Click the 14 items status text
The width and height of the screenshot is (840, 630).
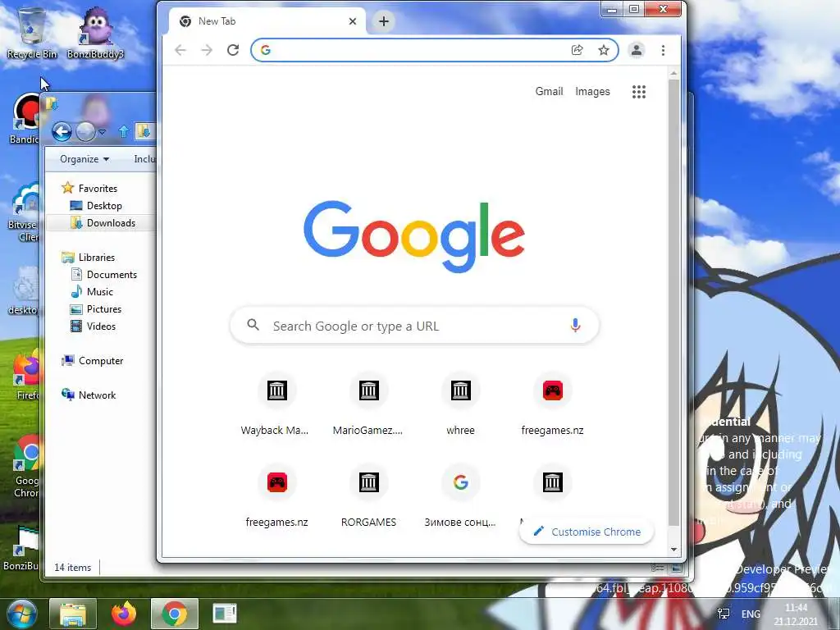[x=72, y=568]
